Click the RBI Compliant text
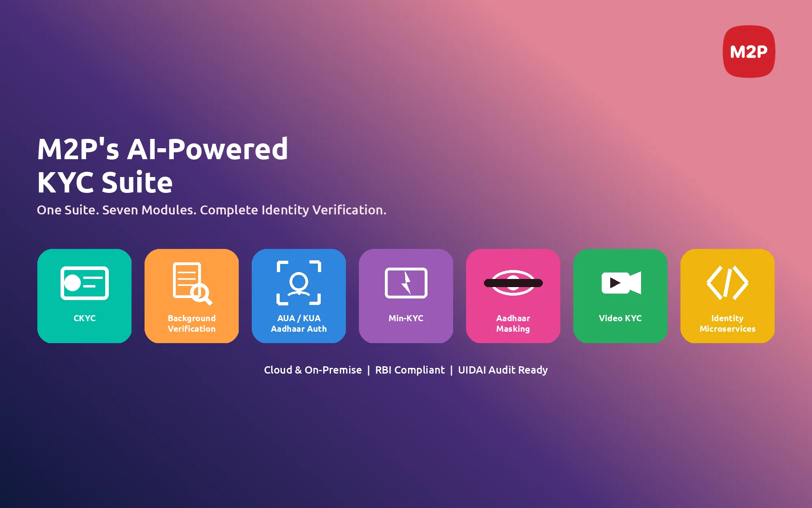The width and height of the screenshot is (812, 508). point(410,370)
